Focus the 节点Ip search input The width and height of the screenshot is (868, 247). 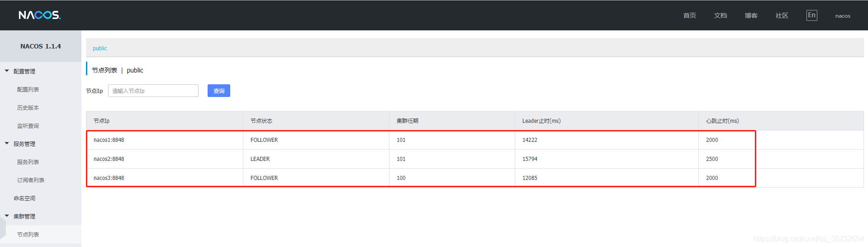(x=153, y=91)
